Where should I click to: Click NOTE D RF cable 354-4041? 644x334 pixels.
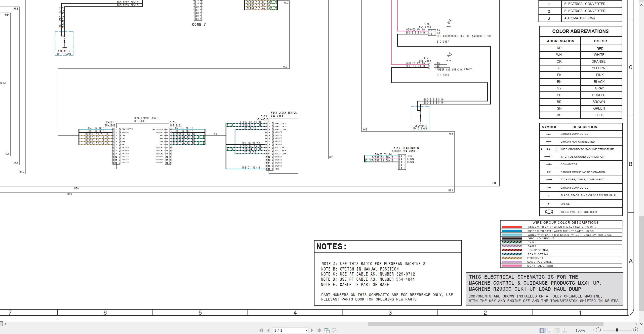[x=368, y=279]
